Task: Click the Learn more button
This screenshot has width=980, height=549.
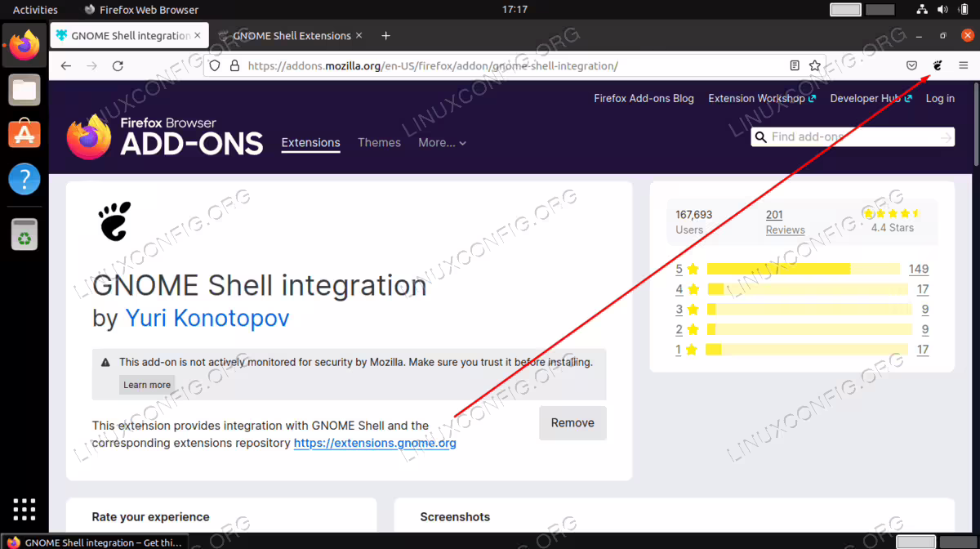Action: point(147,385)
